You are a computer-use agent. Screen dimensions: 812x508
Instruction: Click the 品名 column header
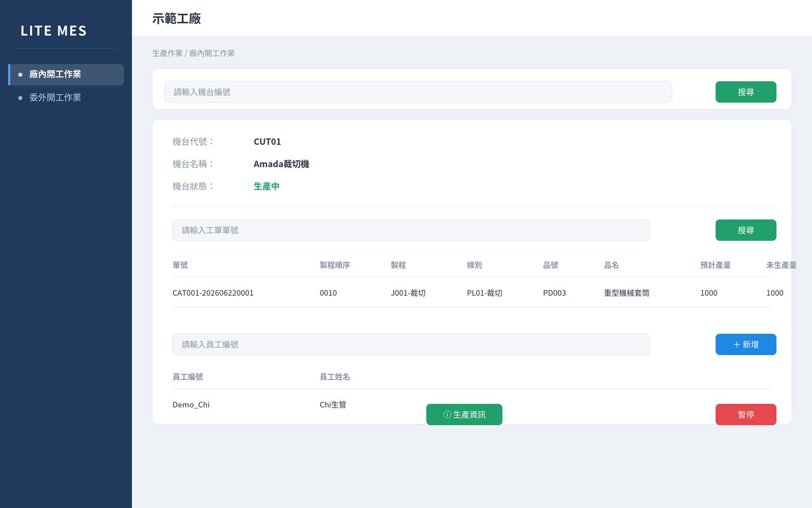click(x=612, y=265)
